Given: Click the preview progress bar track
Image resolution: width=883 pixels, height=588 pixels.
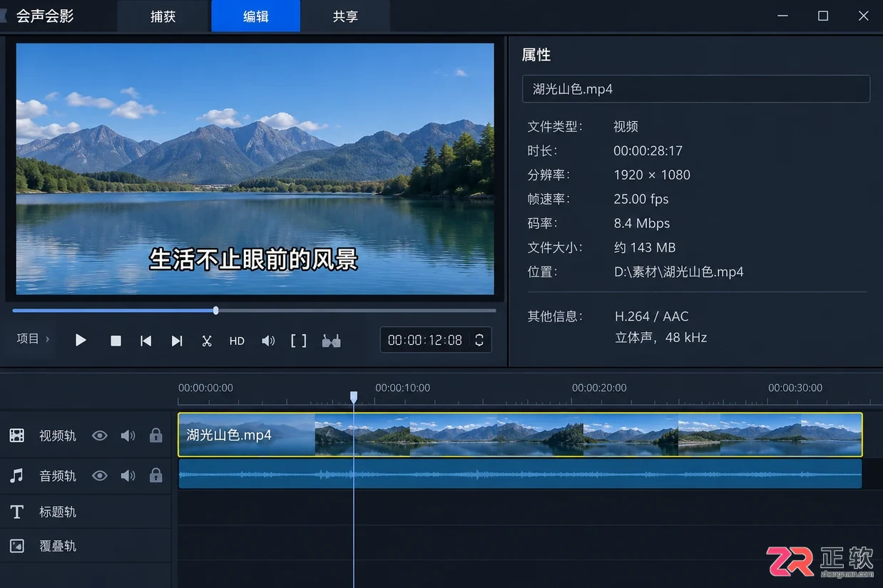Looking at the screenshot, I should [x=254, y=310].
